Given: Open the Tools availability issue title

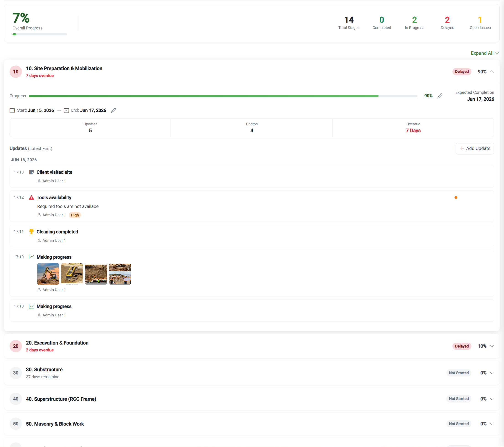Looking at the screenshot, I should pos(54,197).
